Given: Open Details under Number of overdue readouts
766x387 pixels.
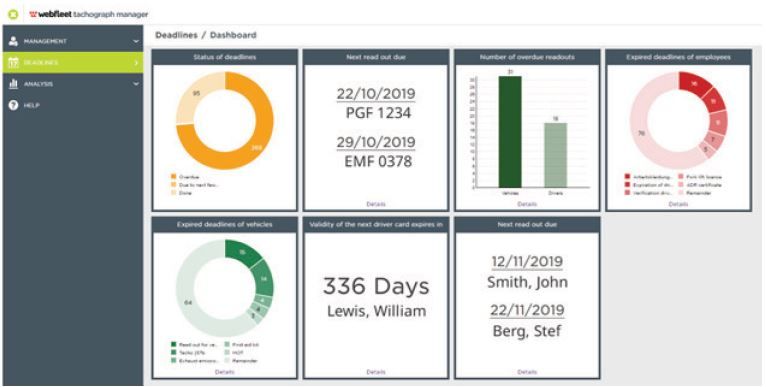Looking at the screenshot, I should (x=527, y=204).
